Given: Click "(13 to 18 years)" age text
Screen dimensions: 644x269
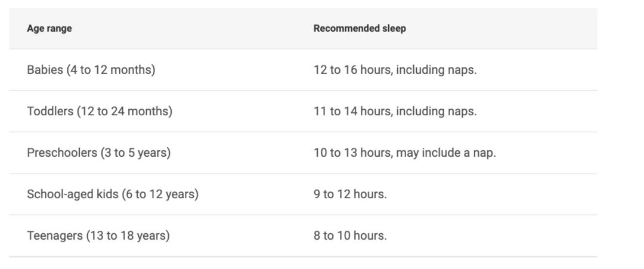Looking at the screenshot, I should [x=128, y=236].
